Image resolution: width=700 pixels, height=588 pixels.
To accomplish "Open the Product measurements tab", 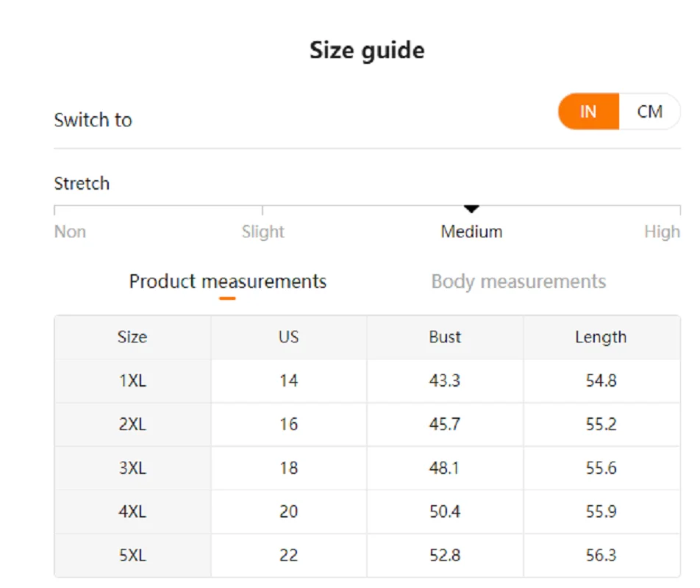I will (227, 282).
